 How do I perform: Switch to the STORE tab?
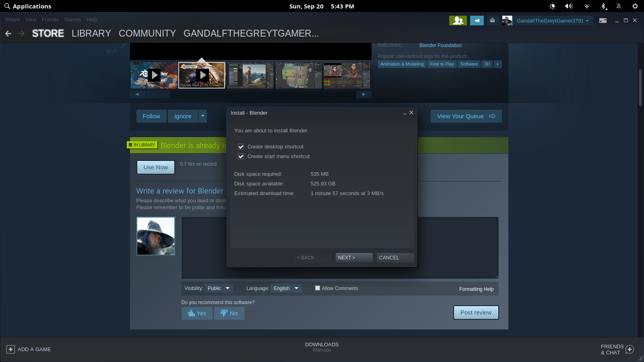tap(48, 33)
